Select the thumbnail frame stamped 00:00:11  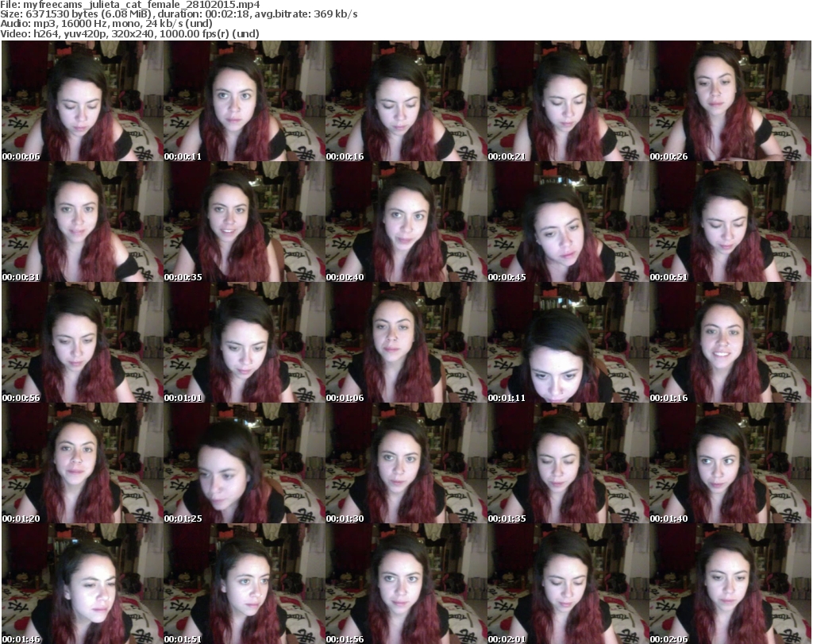(x=245, y=101)
